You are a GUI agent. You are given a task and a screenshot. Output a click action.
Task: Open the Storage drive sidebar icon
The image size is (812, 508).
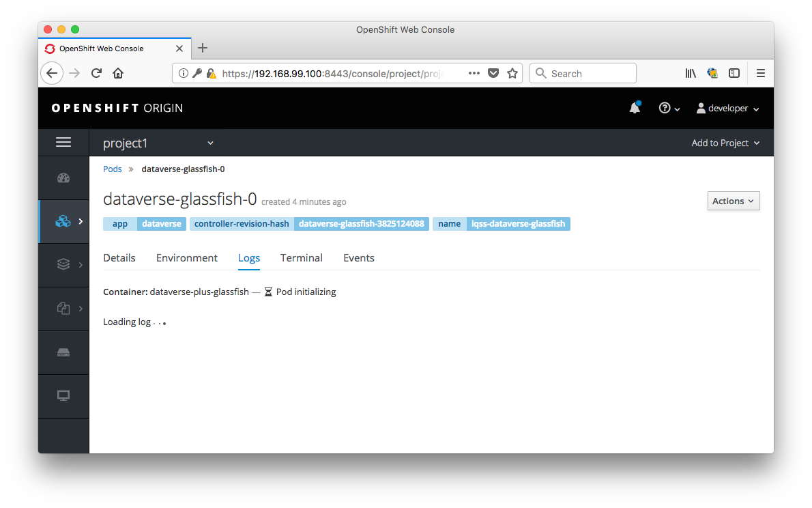click(x=63, y=353)
